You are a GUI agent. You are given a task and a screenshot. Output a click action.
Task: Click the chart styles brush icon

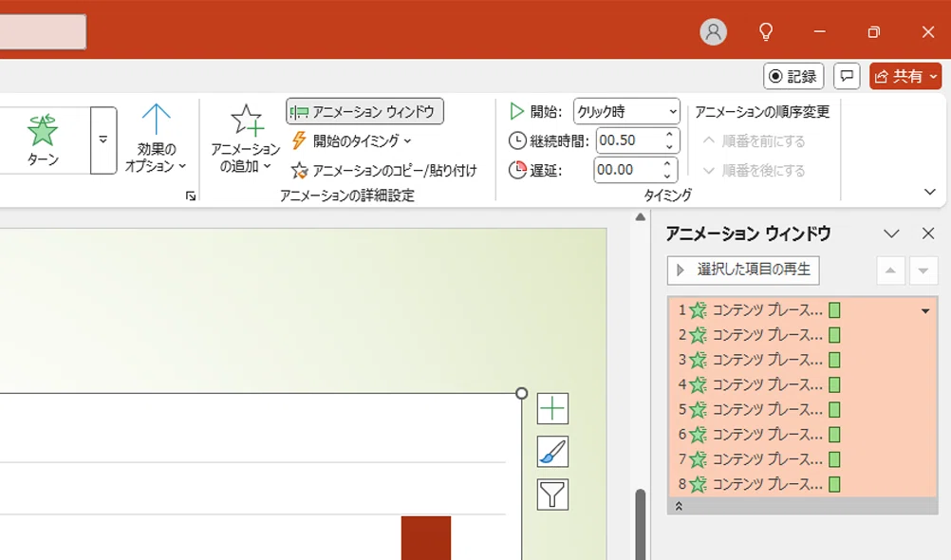click(x=552, y=452)
